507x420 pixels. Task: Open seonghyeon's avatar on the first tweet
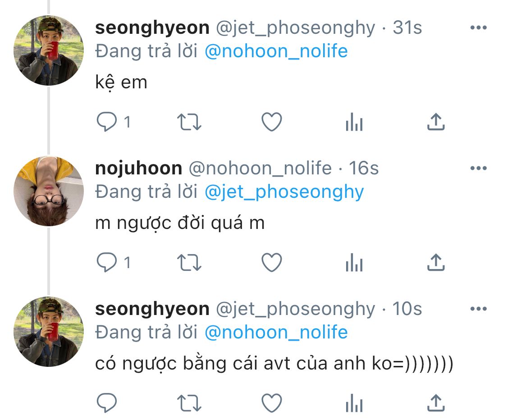[x=49, y=50]
